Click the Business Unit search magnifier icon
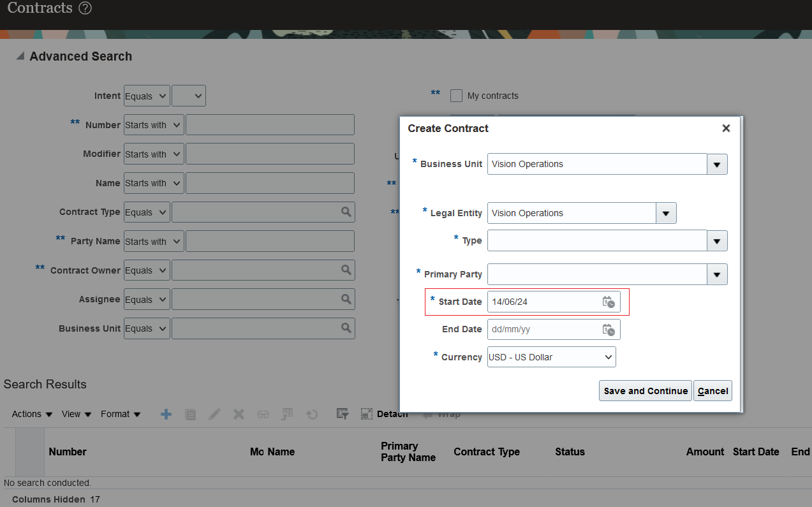The height and width of the screenshot is (507, 812). tap(346, 328)
